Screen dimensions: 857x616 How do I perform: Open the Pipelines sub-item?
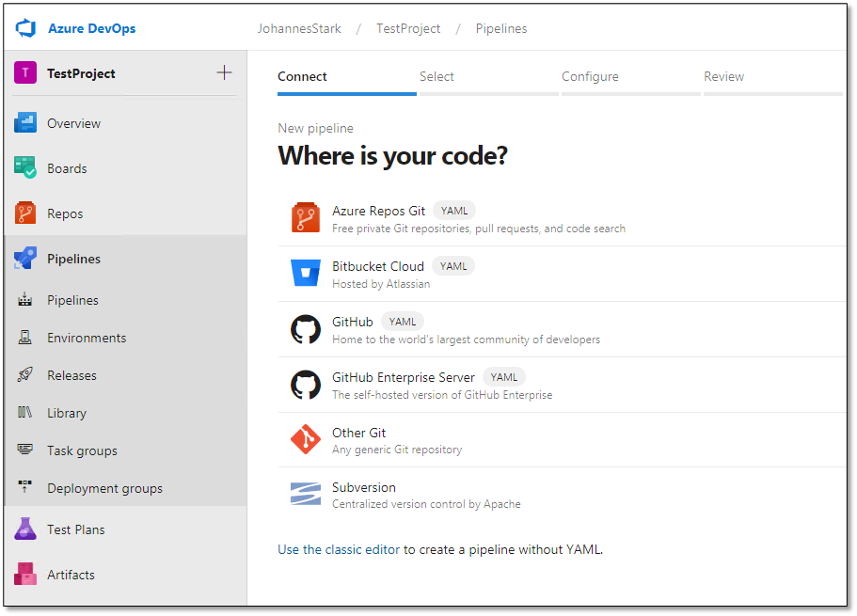125,299
